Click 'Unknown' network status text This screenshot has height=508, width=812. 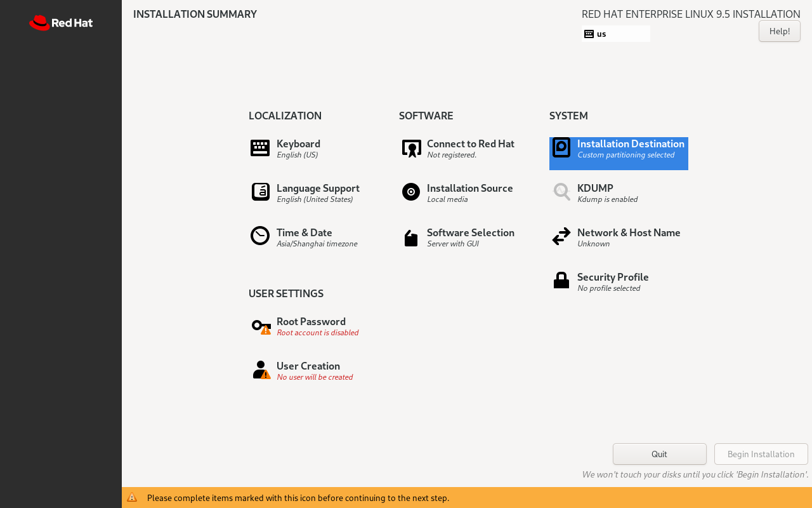tap(593, 244)
